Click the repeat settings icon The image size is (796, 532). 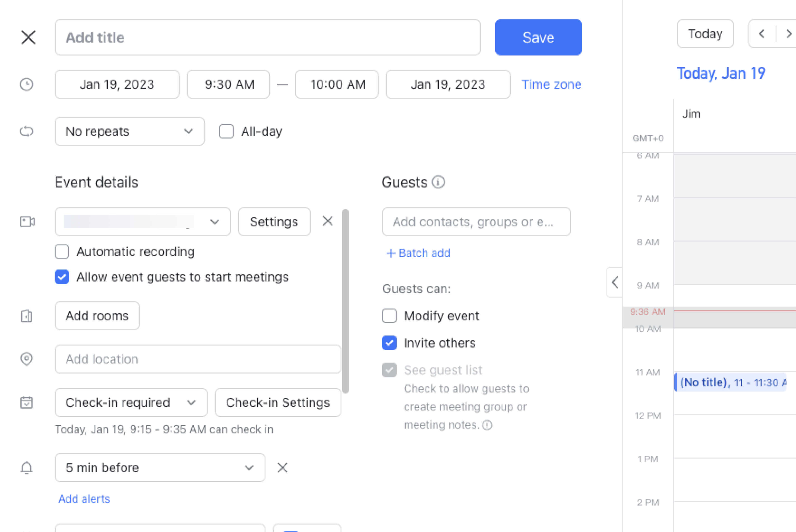pos(27,131)
